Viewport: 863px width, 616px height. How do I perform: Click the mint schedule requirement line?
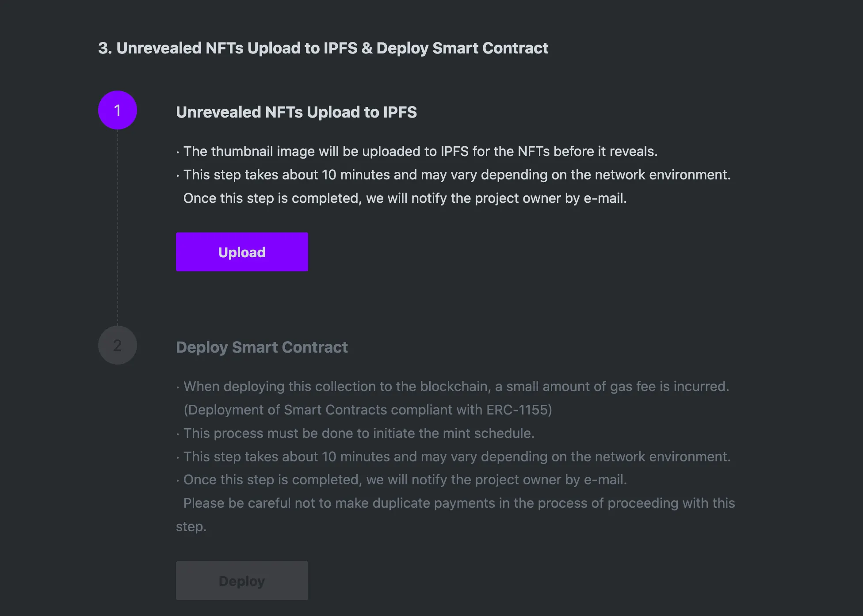(x=359, y=433)
